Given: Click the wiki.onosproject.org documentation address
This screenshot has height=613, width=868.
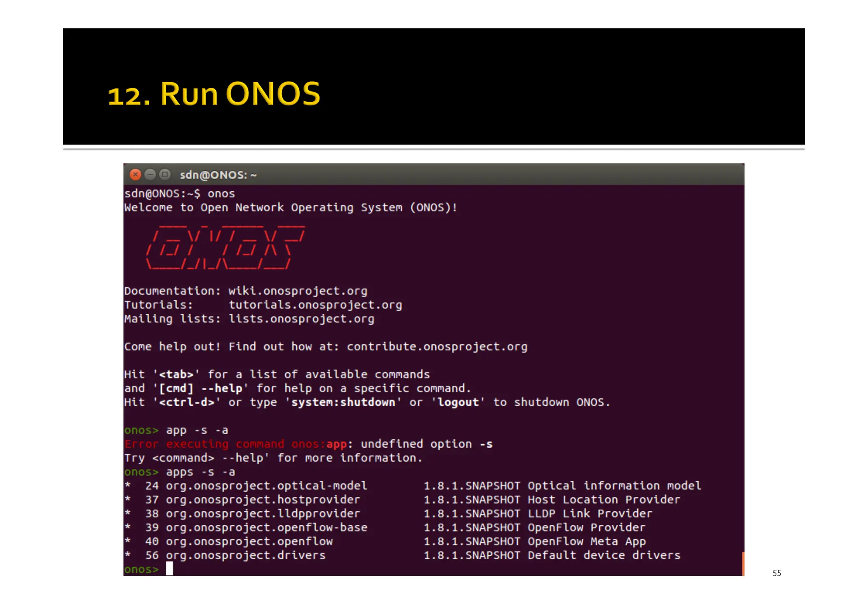Looking at the screenshot, I should [x=298, y=291].
